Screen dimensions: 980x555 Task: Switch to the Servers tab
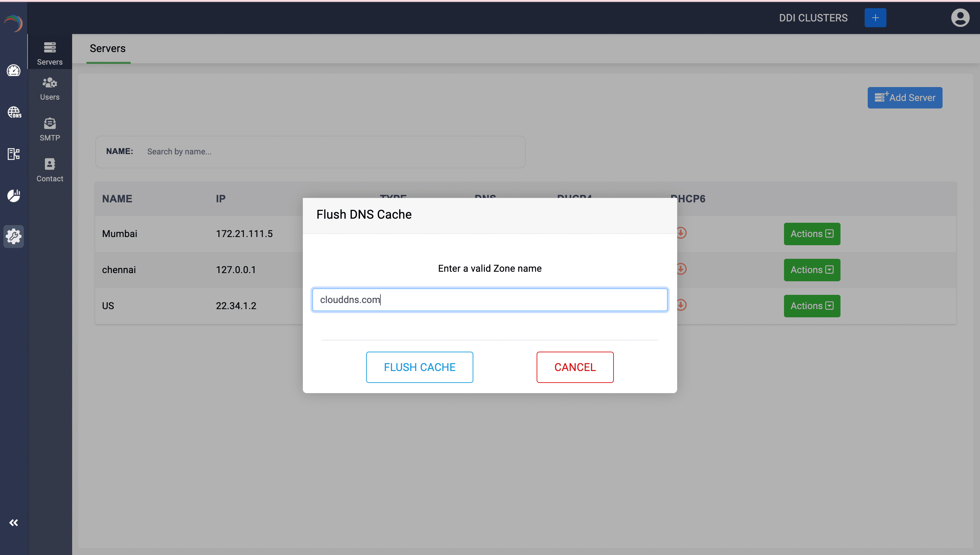pyautogui.click(x=108, y=48)
